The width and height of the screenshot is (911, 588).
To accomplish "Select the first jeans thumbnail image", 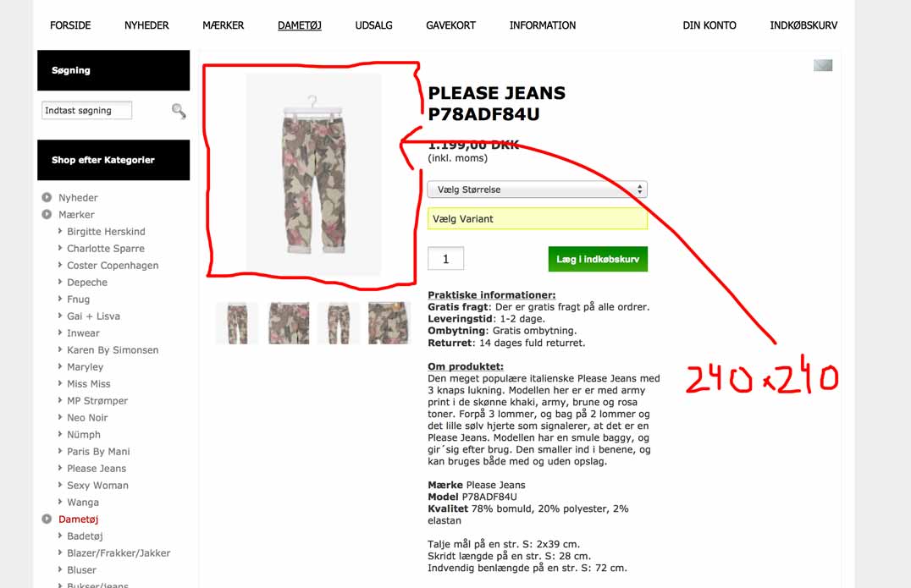I will click(x=237, y=323).
